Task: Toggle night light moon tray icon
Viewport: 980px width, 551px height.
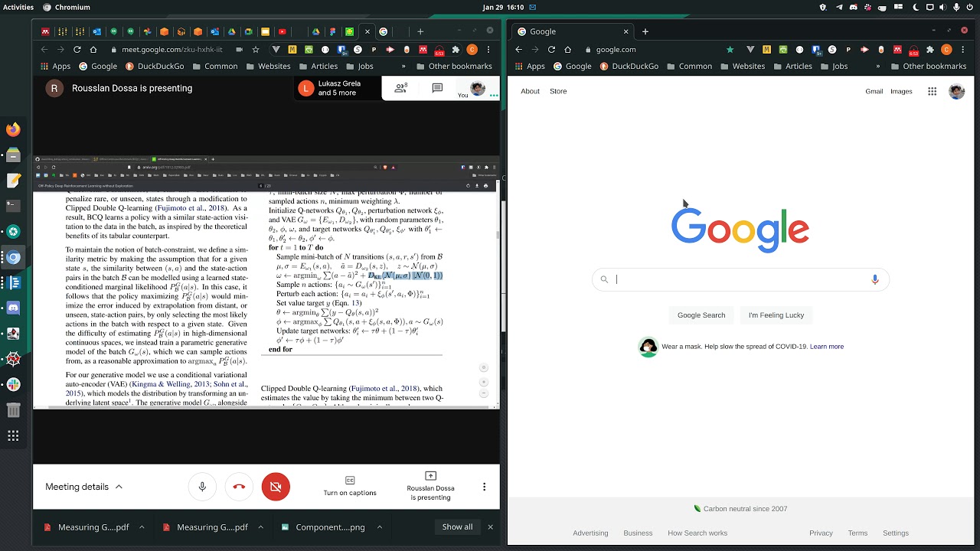Action: 916,7
